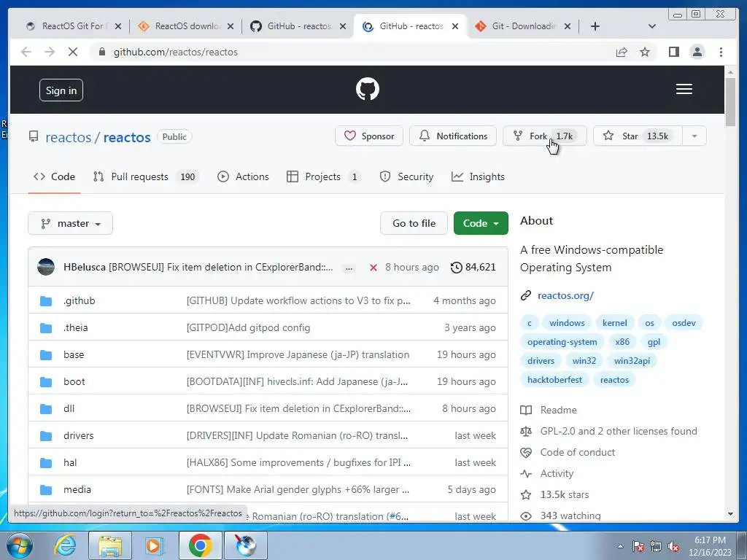Expand commit message ellipsis button

349,268
